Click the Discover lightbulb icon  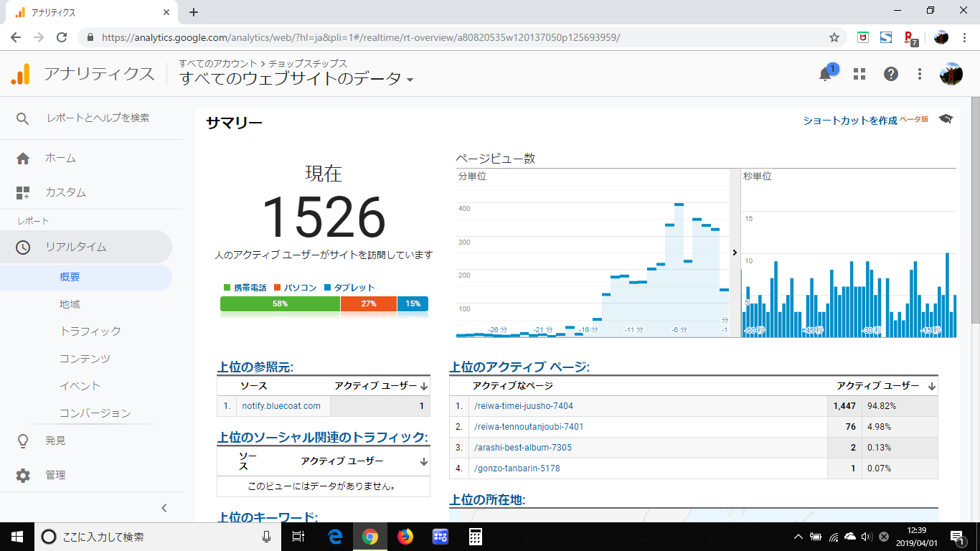23,441
